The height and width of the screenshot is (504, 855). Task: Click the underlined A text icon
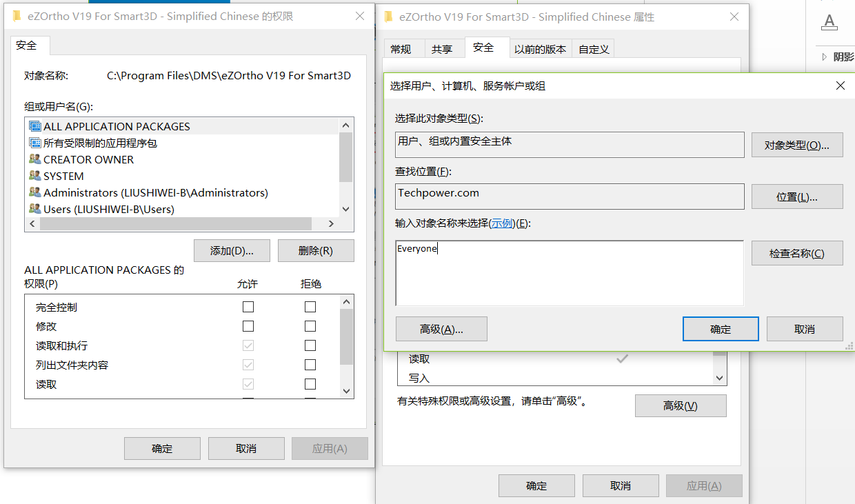[829, 23]
